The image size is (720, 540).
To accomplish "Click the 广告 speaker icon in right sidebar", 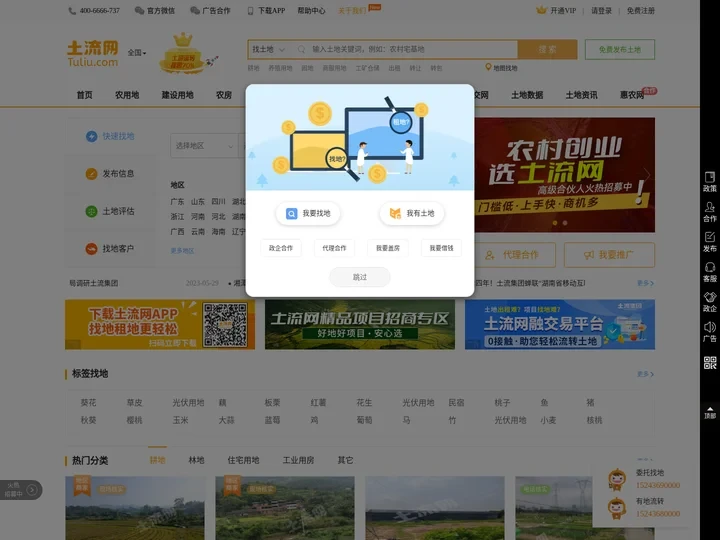I will pyautogui.click(x=709, y=327).
